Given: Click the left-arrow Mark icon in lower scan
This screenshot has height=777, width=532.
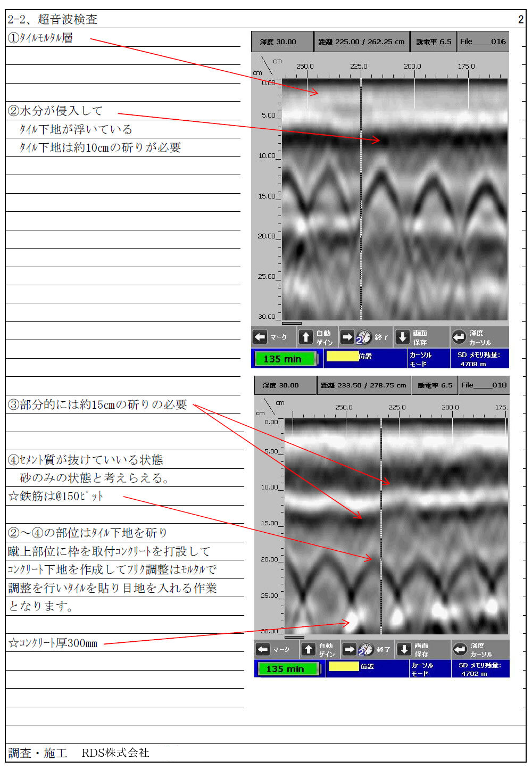Looking at the screenshot, I should pyautogui.click(x=263, y=649).
